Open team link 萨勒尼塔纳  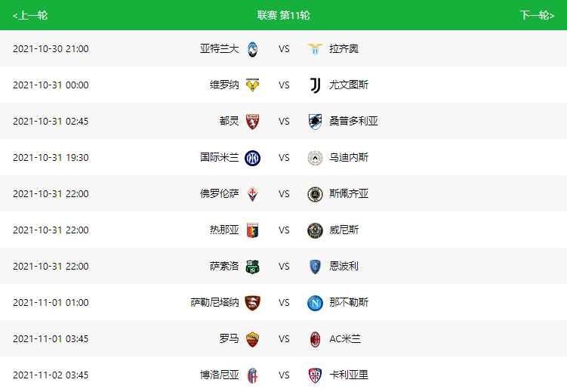tap(214, 302)
